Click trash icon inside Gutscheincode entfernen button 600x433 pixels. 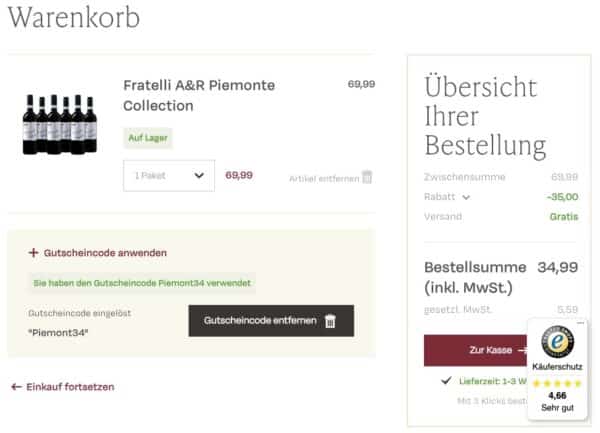tap(331, 321)
